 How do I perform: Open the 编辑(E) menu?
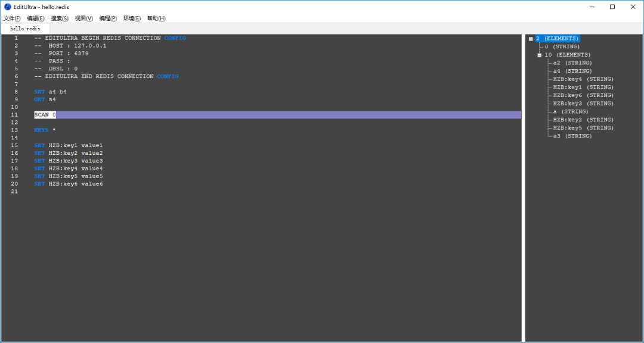coord(36,18)
